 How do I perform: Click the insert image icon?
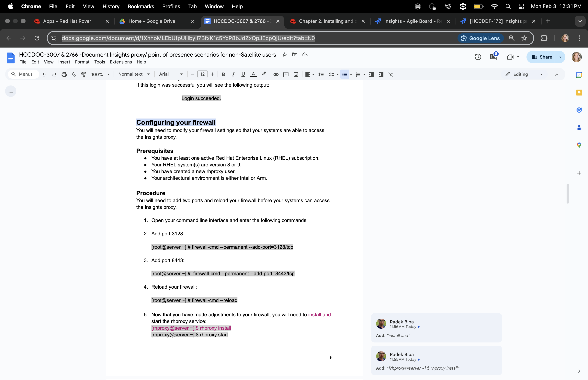pos(296,74)
